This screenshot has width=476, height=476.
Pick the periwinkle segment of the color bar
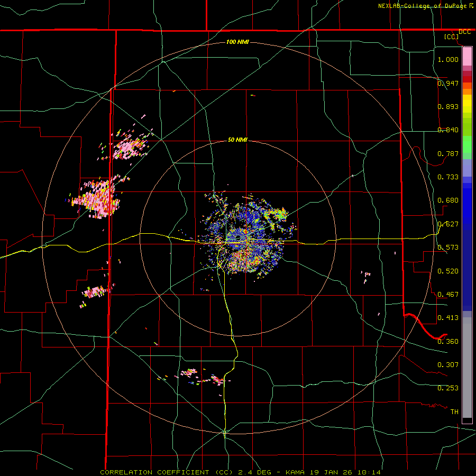467,168
